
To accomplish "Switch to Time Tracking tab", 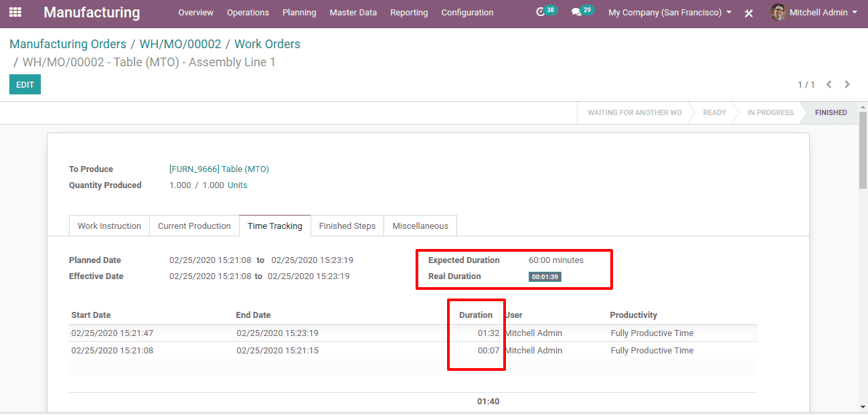I will click(275, 226).
